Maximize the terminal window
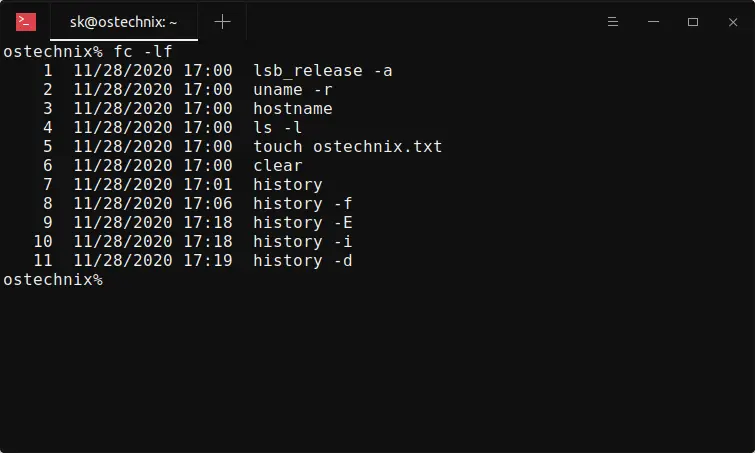The width and height of the screenshot is (755, 453). click(x=693, y=22)
